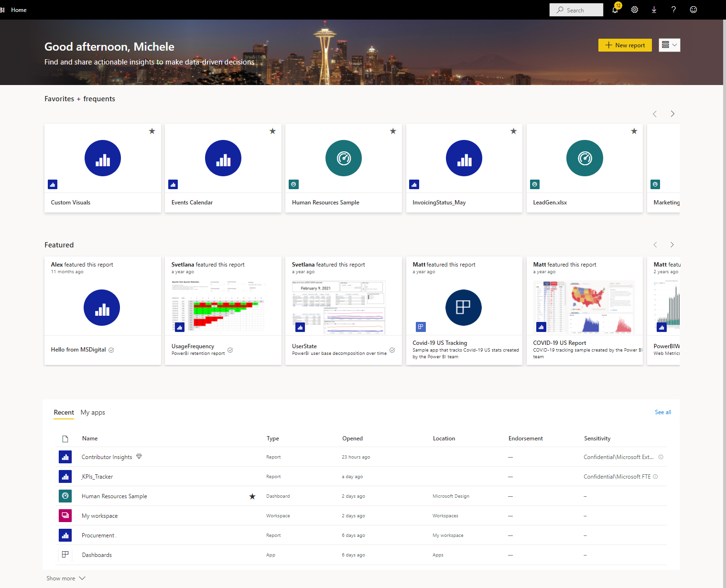
Task: Open UserState report thumbnail
Action: point(339,307)
